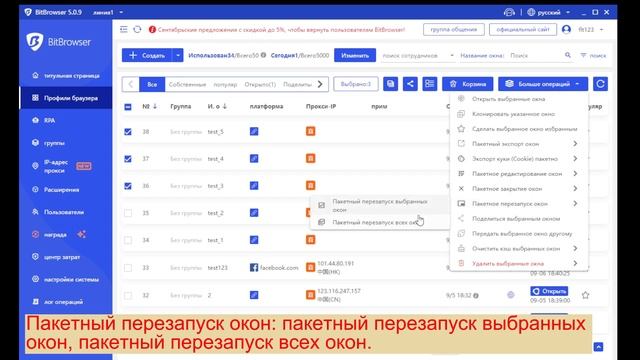Image resolution: width=640 pixels, height=360 pixels.
Task: Click the Создать button
Action: coord(147,55)
